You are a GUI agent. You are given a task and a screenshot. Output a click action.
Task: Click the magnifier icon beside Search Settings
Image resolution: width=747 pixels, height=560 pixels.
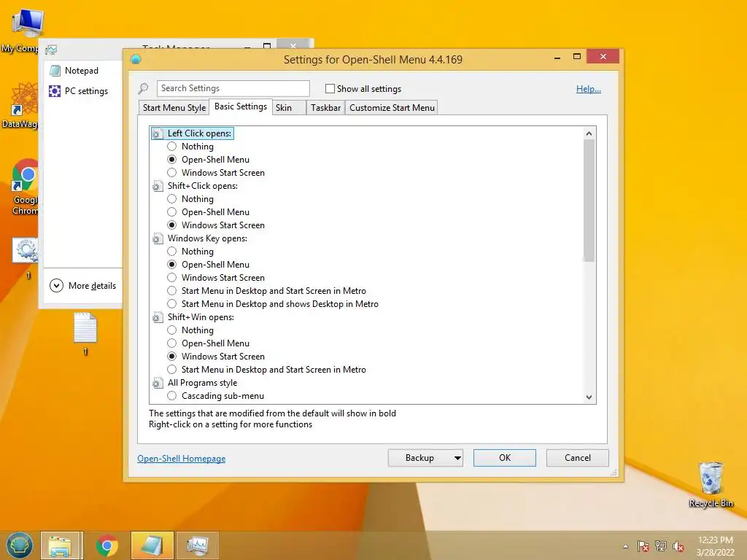[143, 88]
